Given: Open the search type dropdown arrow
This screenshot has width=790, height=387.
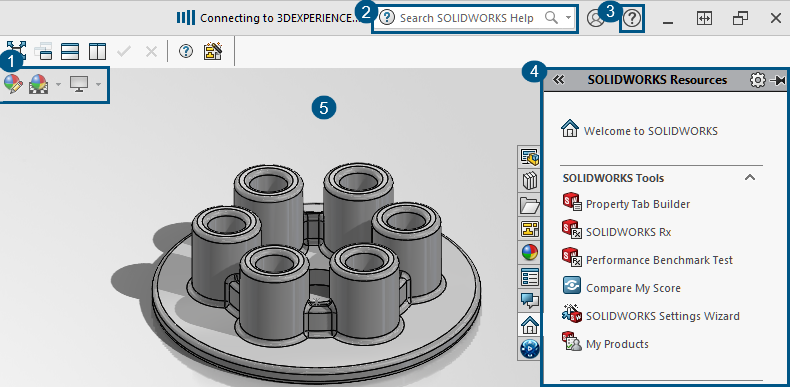Looking at the screenshot, I should (568, 18).
